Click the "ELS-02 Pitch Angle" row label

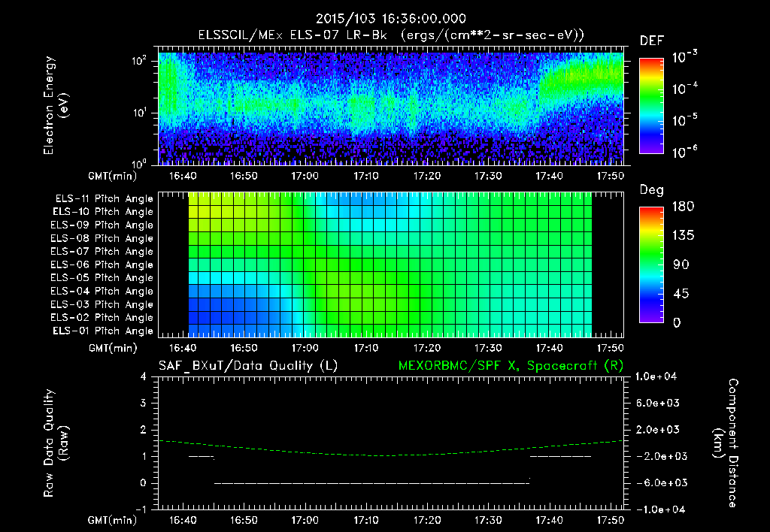[102, 318]
